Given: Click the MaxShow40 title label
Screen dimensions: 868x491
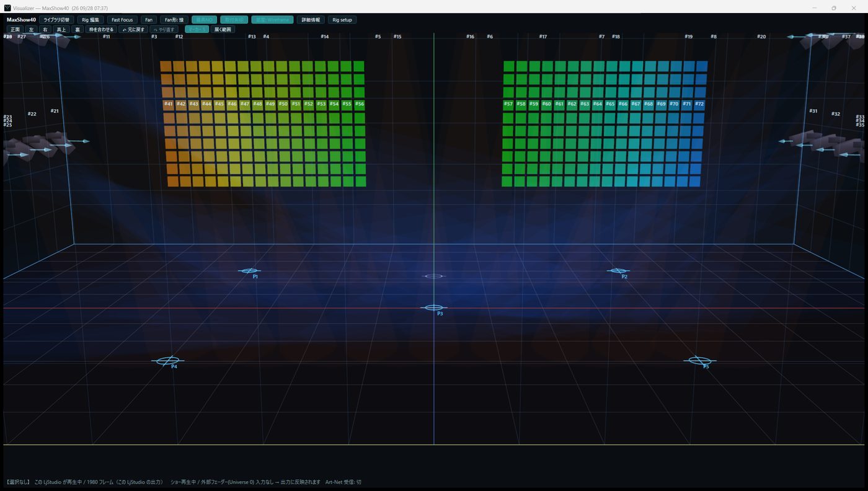Looking at the screenshot, I should pos(21,20).
